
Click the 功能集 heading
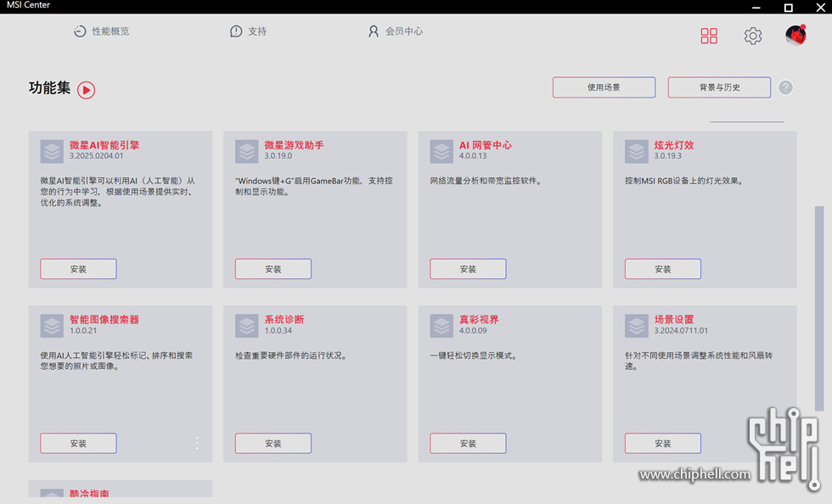pos(49,88)
